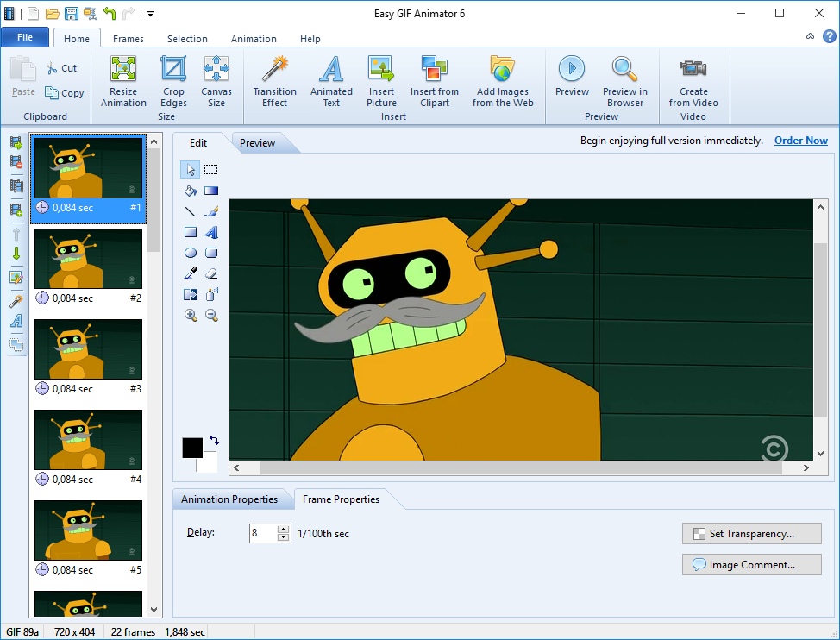Click the zoom in magnifier tool
This screenshot has width=840, height=640.
pyautogui.click(x=191, y=316)
